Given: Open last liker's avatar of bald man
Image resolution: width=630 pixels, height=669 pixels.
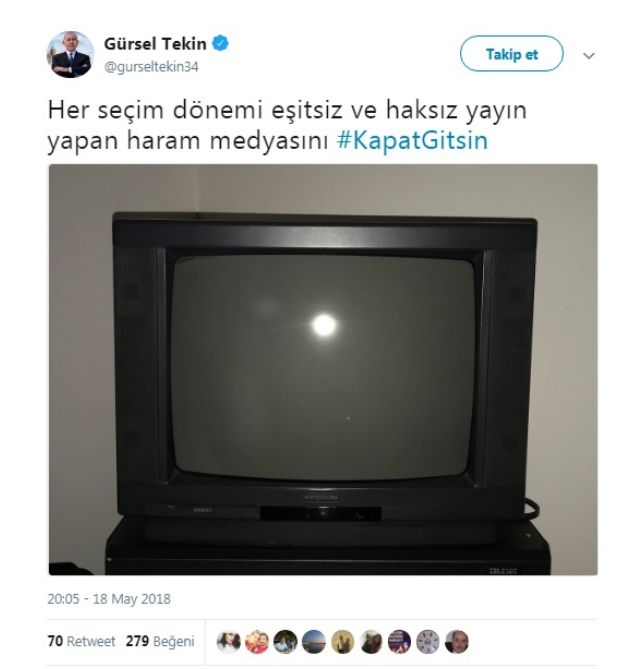Looking at the screenshot, I should click(457, 641).
